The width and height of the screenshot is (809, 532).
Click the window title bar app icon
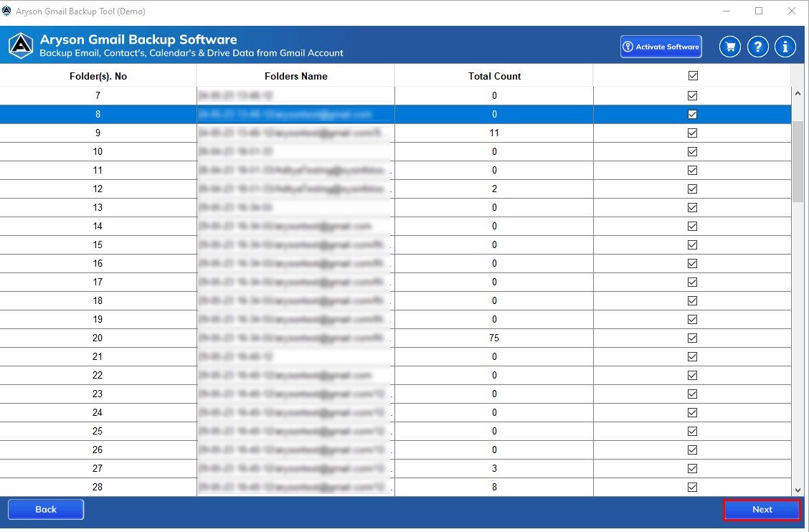point(6,11)
